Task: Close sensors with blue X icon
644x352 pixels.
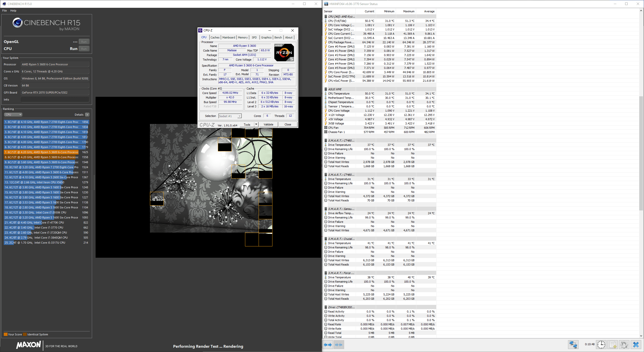Action: [x=636, y=344]
